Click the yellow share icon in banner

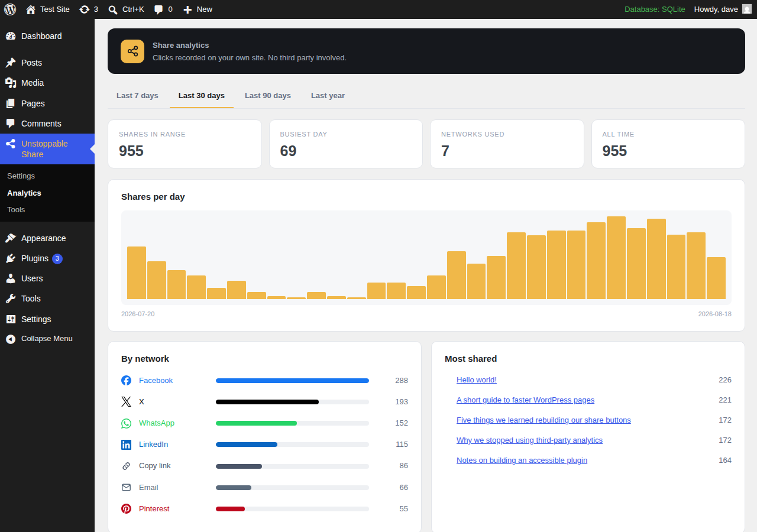click(x=132, y=51)
